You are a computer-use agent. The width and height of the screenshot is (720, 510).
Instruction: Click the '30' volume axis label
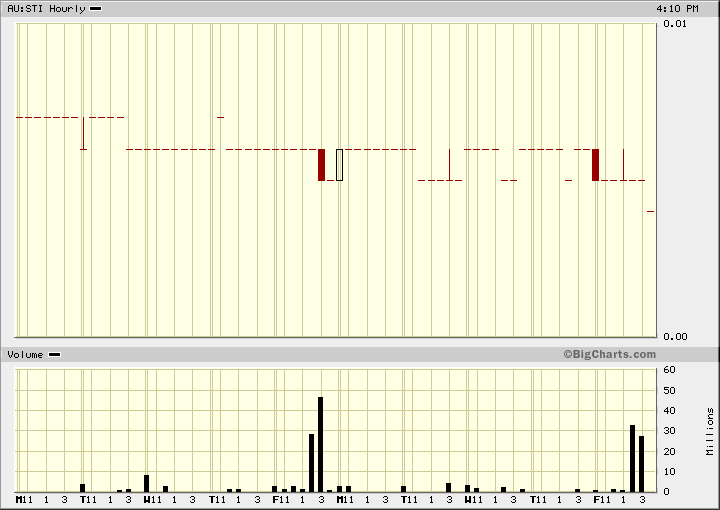click(669, 431)
